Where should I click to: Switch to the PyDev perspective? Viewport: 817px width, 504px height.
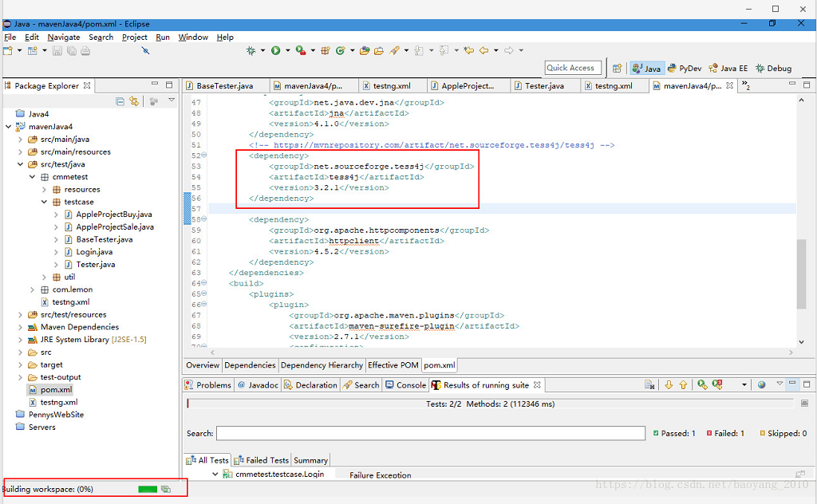(x=685, y=69)
